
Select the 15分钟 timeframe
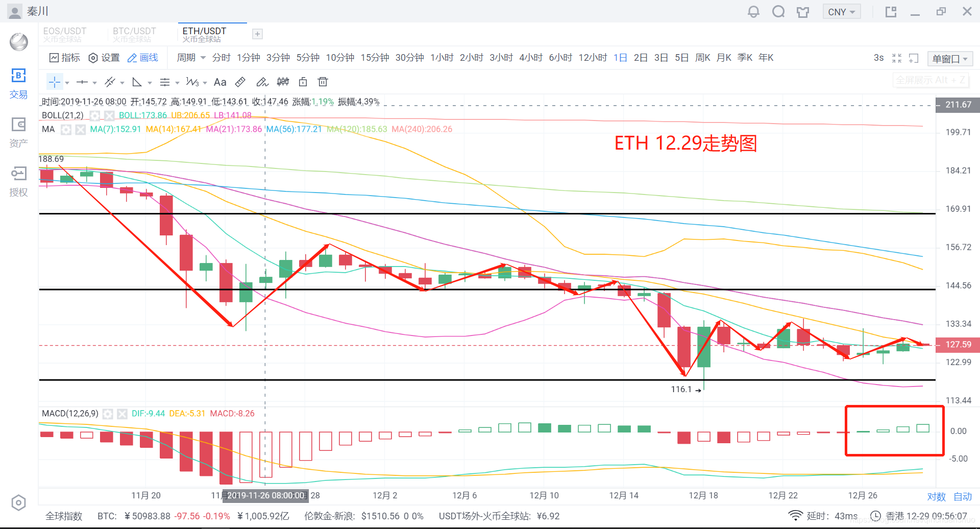(x=375, y=58)
